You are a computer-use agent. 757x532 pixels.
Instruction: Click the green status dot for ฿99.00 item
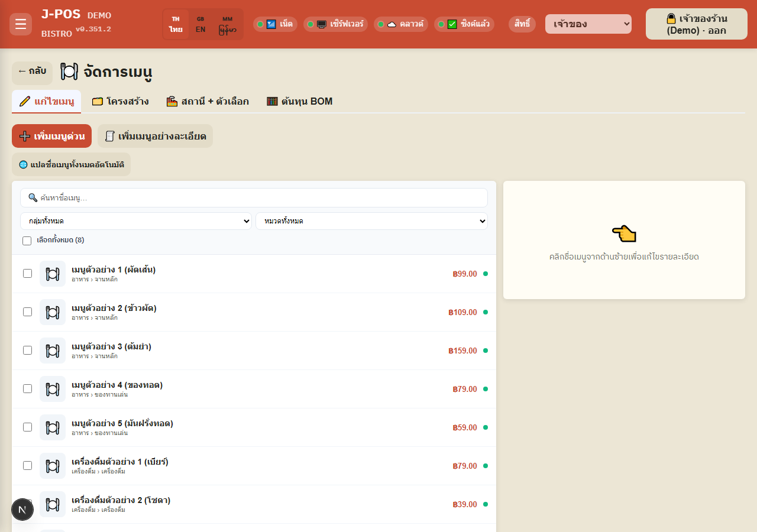486,274
